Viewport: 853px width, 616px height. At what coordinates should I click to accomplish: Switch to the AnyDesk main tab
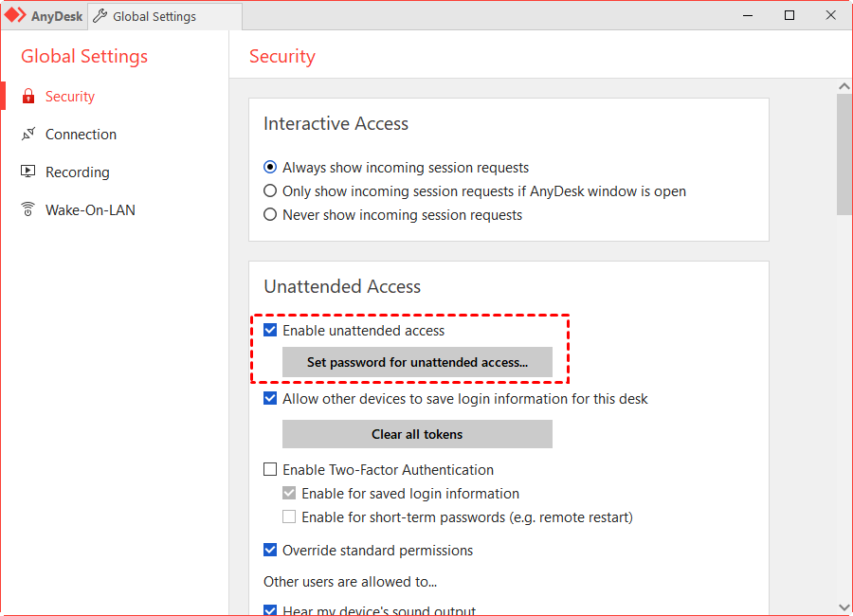click(x=44, y=16)
